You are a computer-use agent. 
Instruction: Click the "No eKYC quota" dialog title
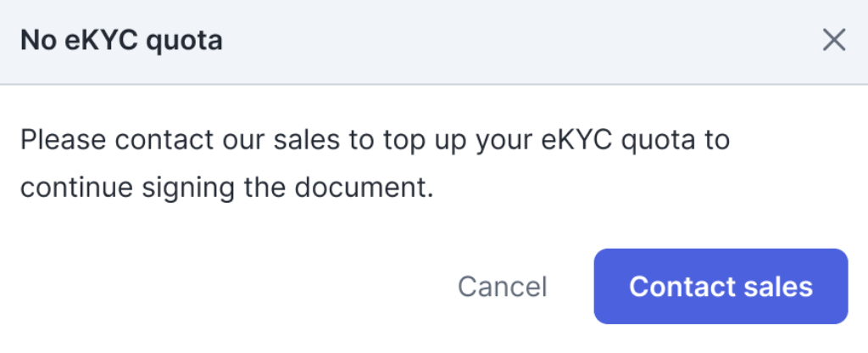click(x=121, y=40)
